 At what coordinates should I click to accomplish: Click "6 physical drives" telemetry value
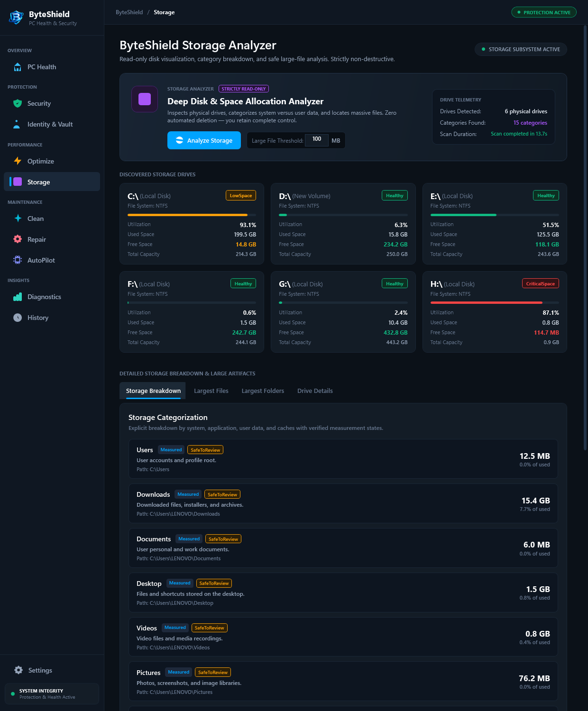pyautogui.click(x=526, y=111)
